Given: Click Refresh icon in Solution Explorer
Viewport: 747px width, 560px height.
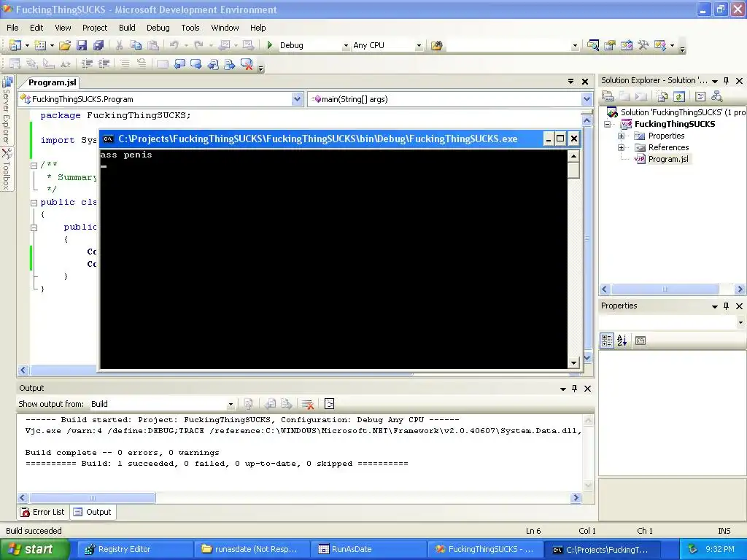Looking at the screenshot, I should pyautogui.click(x=679, y=97).
